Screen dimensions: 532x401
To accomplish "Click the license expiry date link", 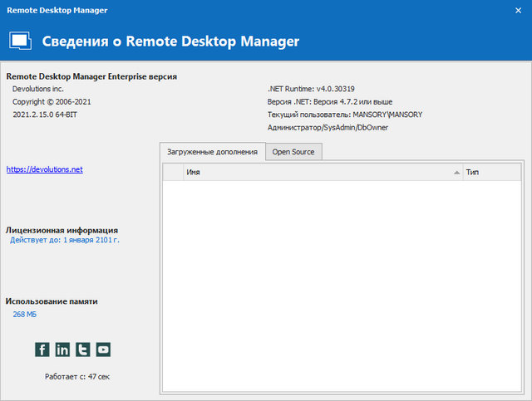I will click(x=65, y=240).
